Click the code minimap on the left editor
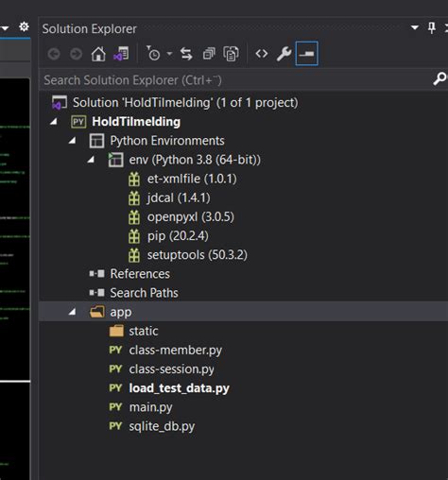This screenshot has height=480, width=448. pyautogui.click(x=15, y=230)
